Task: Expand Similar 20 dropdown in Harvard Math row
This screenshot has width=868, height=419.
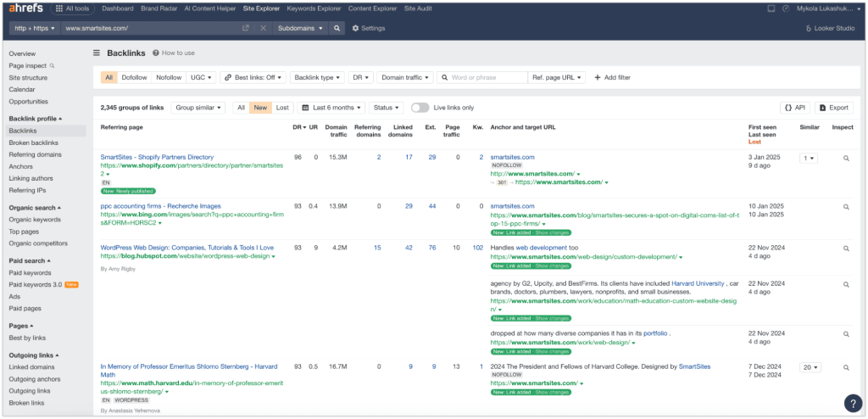Action: (810, 367)
